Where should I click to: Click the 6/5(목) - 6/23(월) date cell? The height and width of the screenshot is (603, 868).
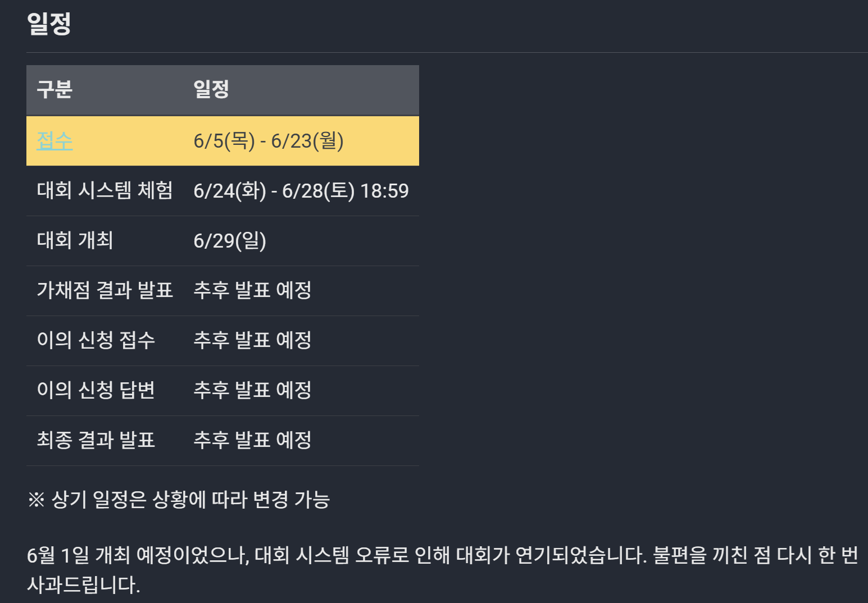(x=269, y=141)
